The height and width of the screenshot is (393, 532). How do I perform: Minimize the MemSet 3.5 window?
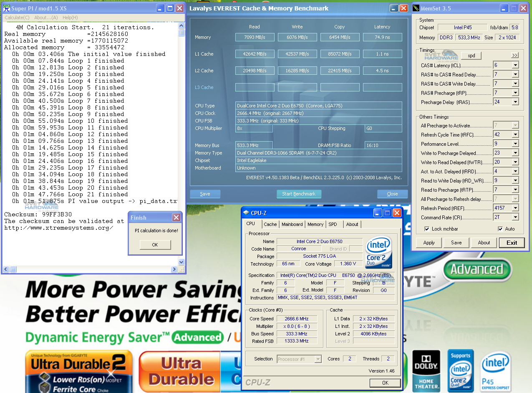tap(503, 8)
